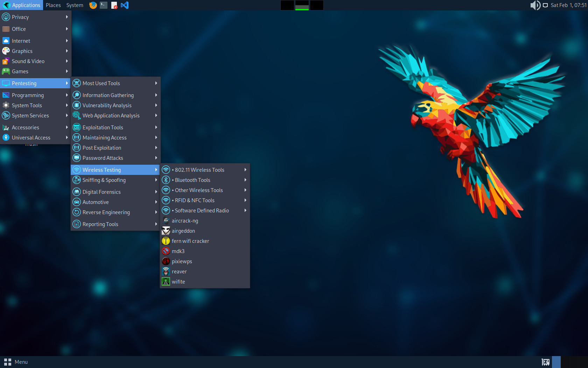Select Wireless Testing menu entry
The width and height of the screenshot is (588, 368).
tap(115, 170)
